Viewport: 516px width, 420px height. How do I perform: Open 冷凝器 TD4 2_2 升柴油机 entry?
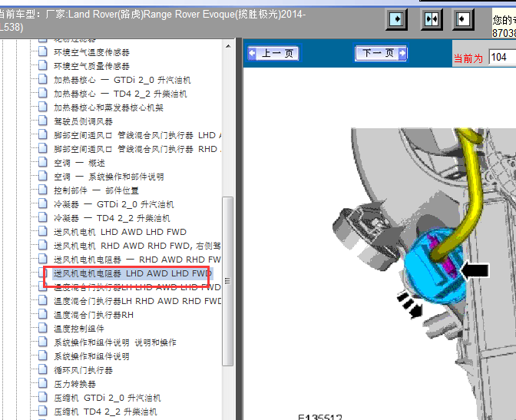[x=112, y=218]
